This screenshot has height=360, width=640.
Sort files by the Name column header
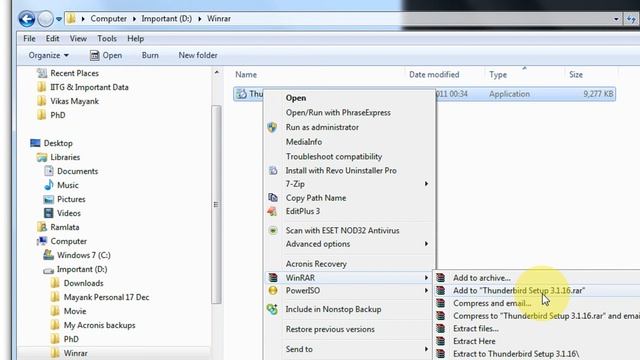(x=246, y=75)
